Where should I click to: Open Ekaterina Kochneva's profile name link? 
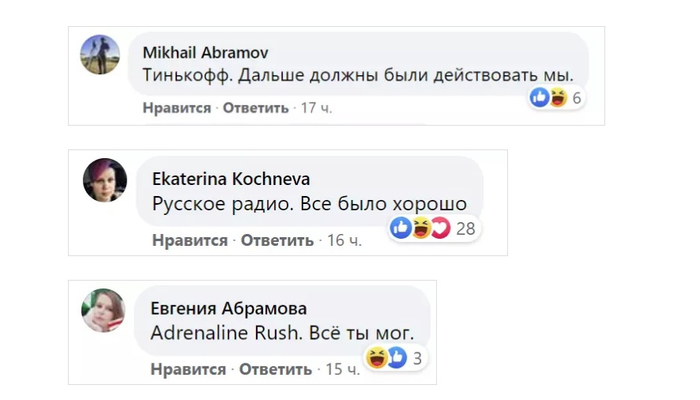(231, 179)
